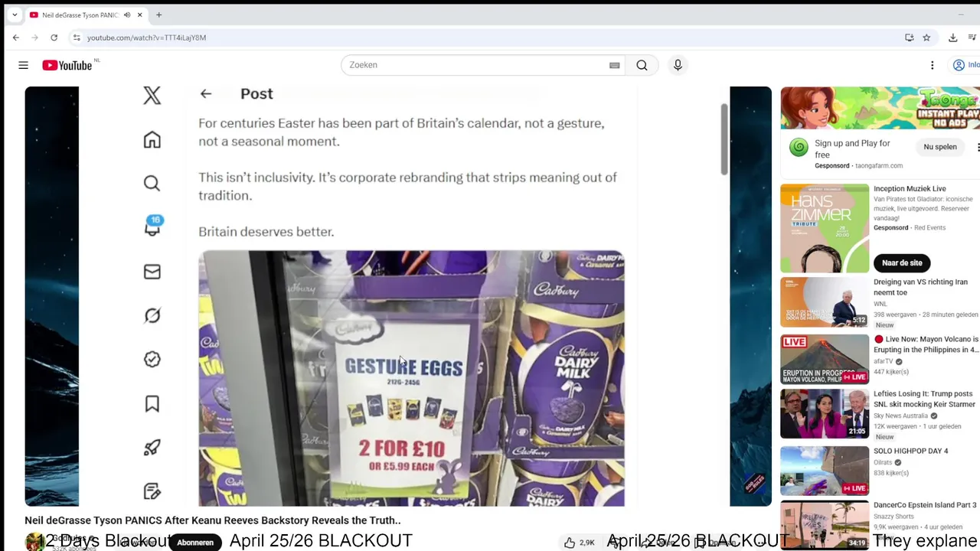
Task: Select the Neil deGrasse Tyson PANIC tab
Action: click(79, 15)
